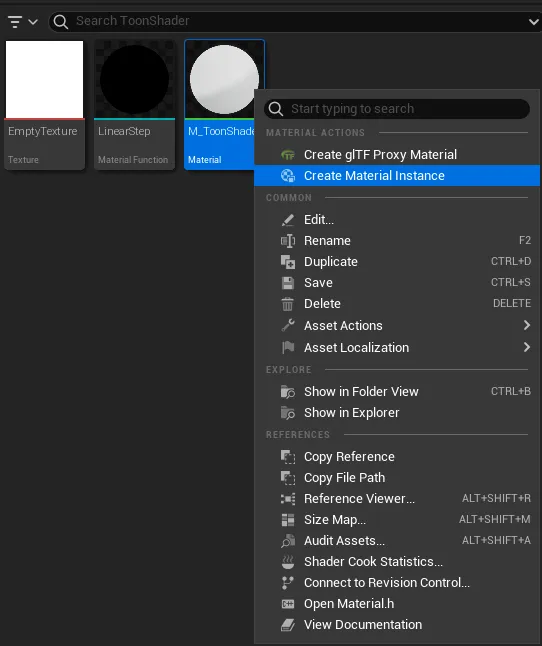Screen dimensions: 542x646
Task: Click the View Documentation book icon
Action: tap(288, 625)
